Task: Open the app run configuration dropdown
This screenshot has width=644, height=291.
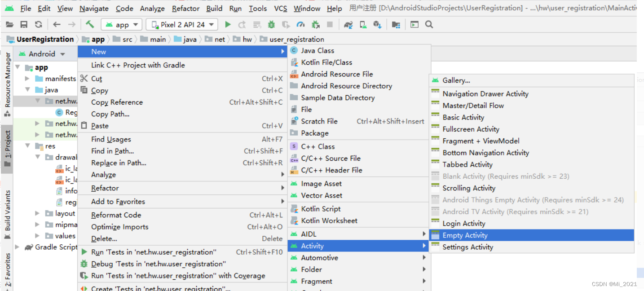Action: (x=122, y=25)
